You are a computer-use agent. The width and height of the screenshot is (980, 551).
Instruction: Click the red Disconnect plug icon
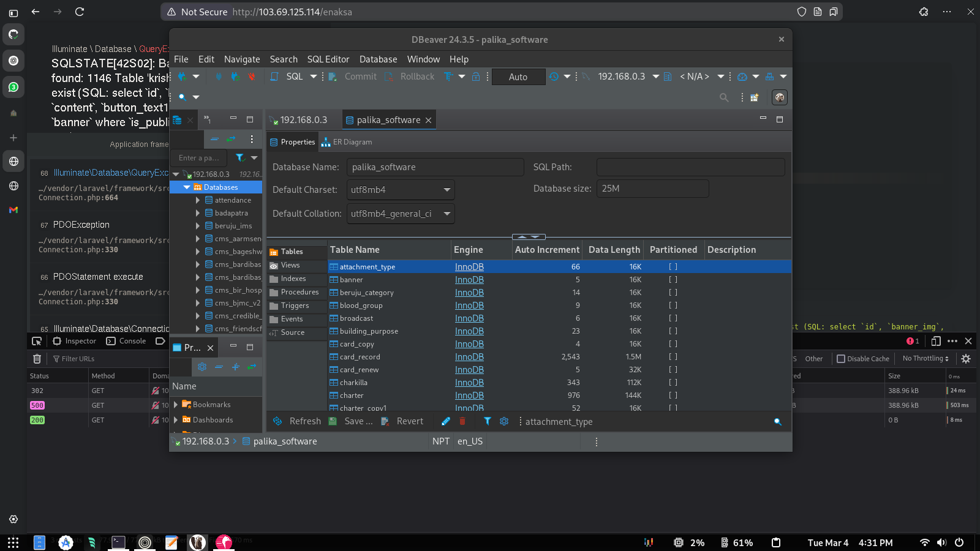tap(251, 77)
